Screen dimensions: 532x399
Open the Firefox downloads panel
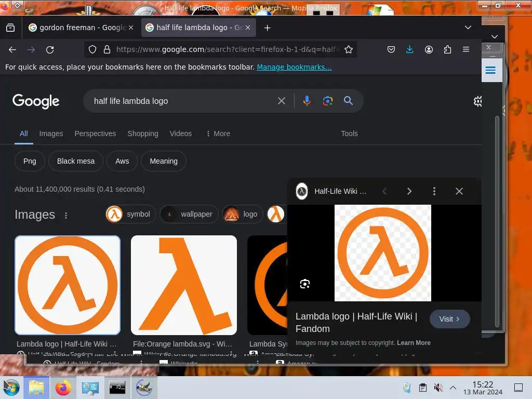point(409,49)
